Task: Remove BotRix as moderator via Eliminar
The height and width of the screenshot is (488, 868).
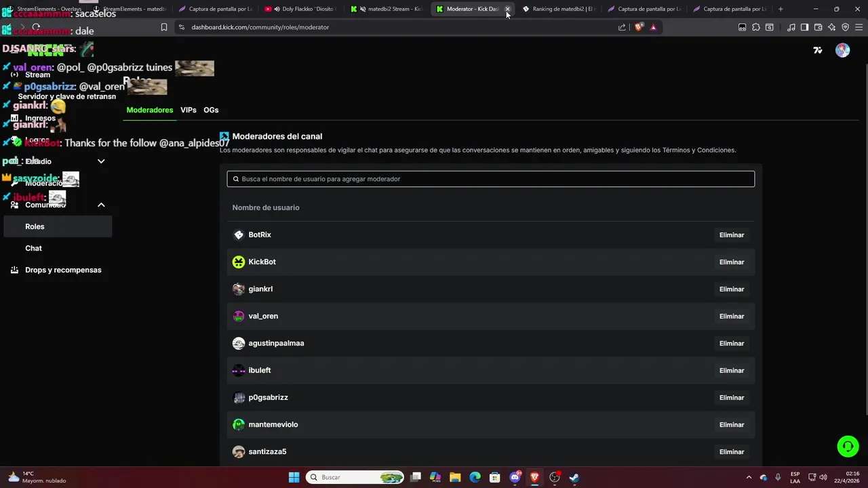Action: click(x=732, y=235)
